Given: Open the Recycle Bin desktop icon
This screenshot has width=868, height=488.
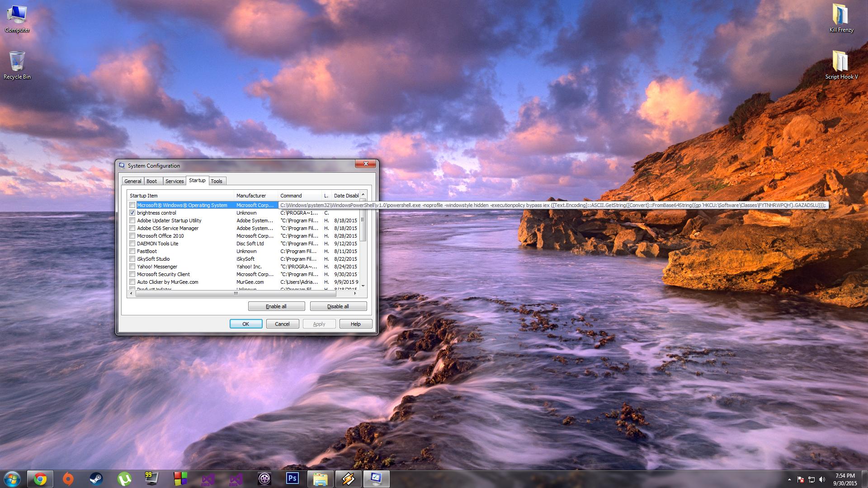Looking at the screenshot, I should coord(17,65).
